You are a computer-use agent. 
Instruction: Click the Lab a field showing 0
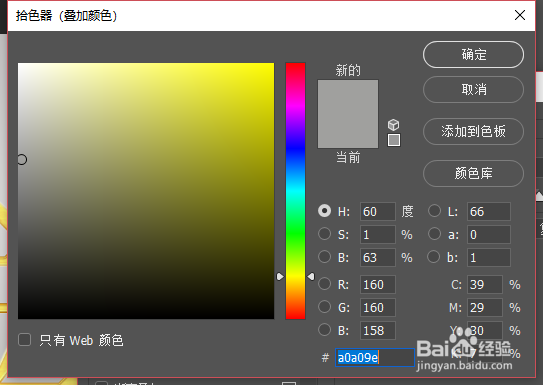point(489,234)
